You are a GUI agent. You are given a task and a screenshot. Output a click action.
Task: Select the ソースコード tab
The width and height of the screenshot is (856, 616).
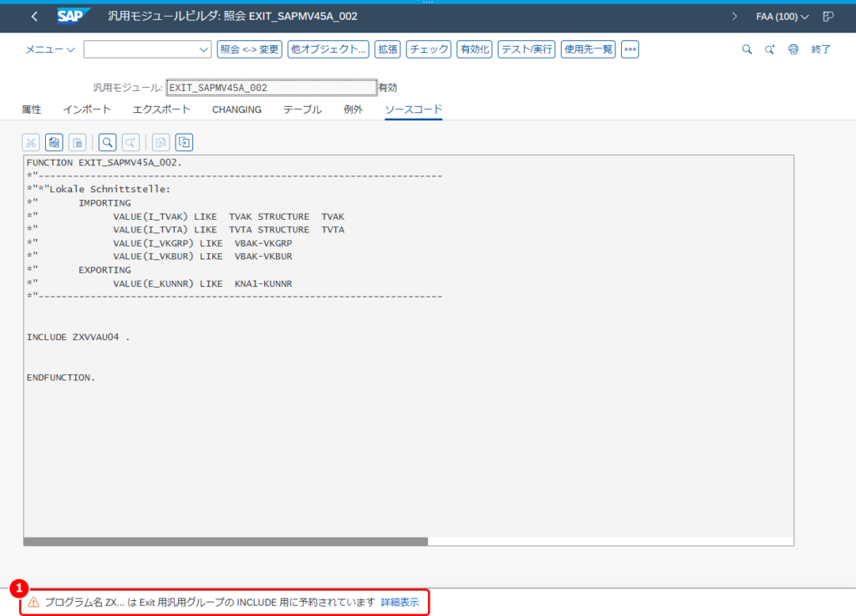[413, 109]
